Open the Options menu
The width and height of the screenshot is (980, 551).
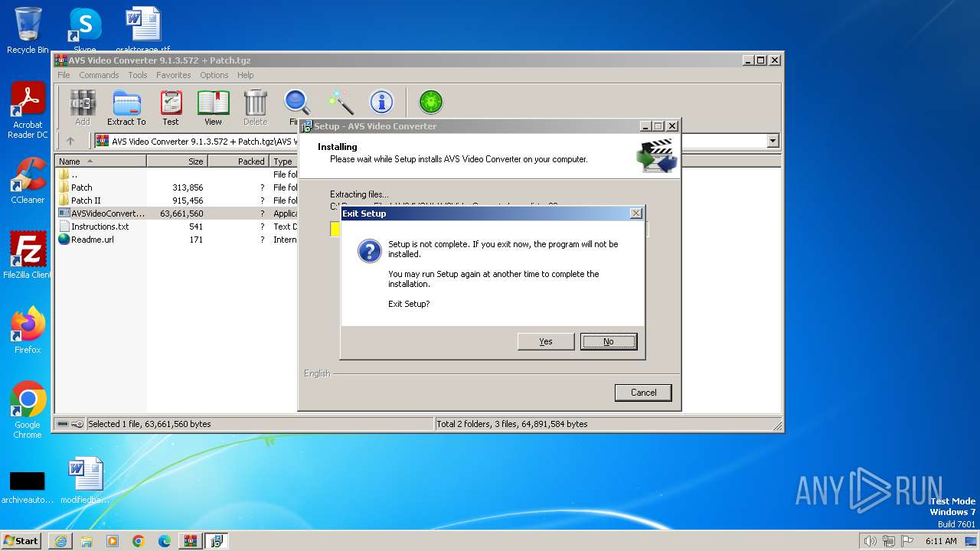click(214, 75)
